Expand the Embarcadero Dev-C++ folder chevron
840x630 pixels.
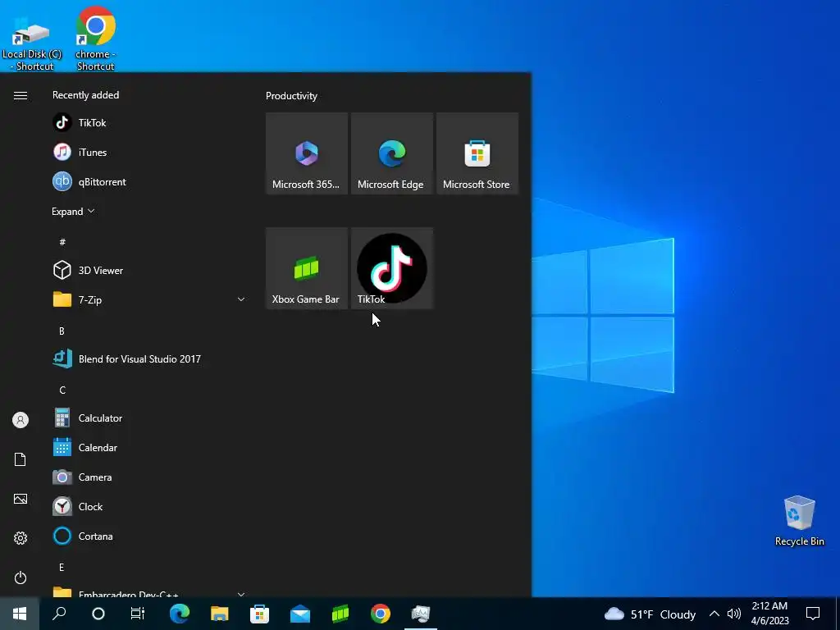[x=241, y=594]
